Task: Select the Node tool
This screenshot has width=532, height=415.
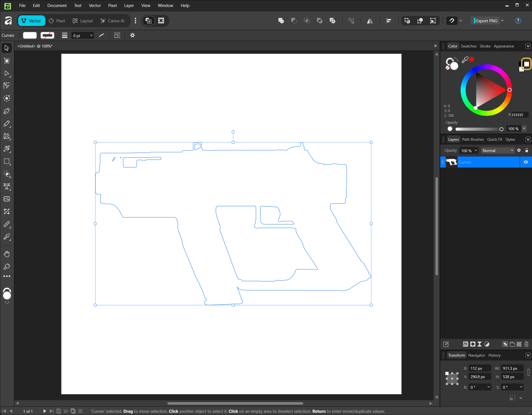Action: pyautogui.click(x=7, y=73)
